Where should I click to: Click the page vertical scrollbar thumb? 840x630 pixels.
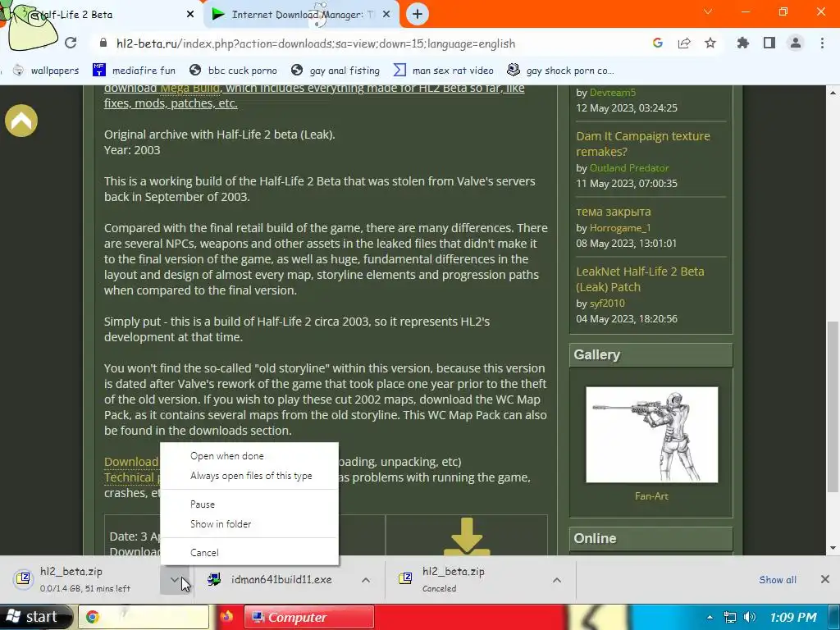(x=832, y=406)
